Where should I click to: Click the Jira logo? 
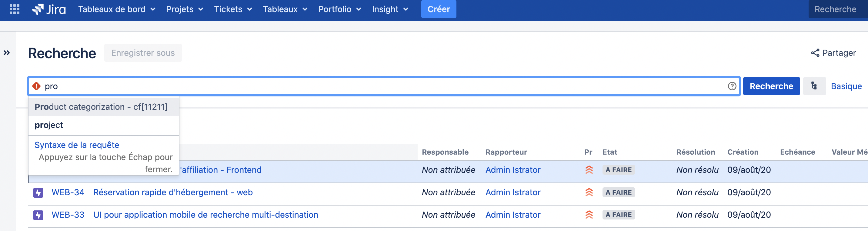point(49,9)
